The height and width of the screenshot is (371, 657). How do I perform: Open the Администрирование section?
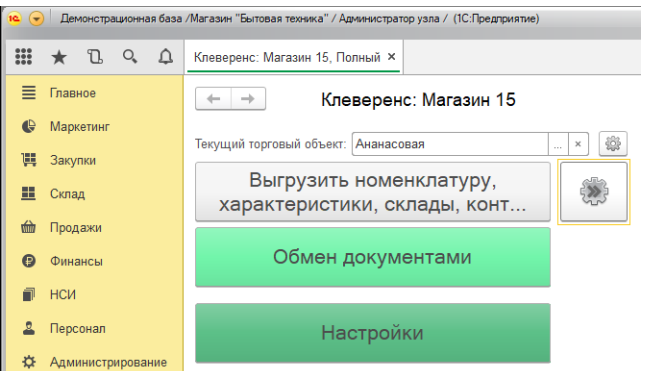108,362
